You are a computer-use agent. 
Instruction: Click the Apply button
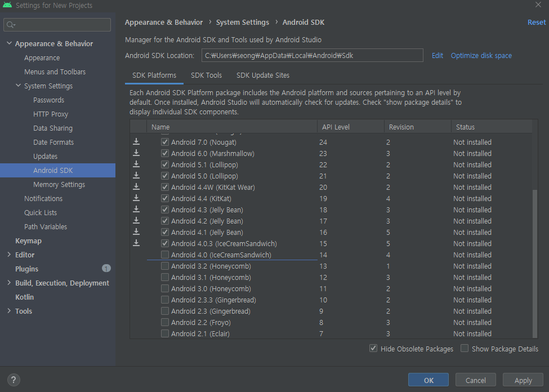point(523,380)
